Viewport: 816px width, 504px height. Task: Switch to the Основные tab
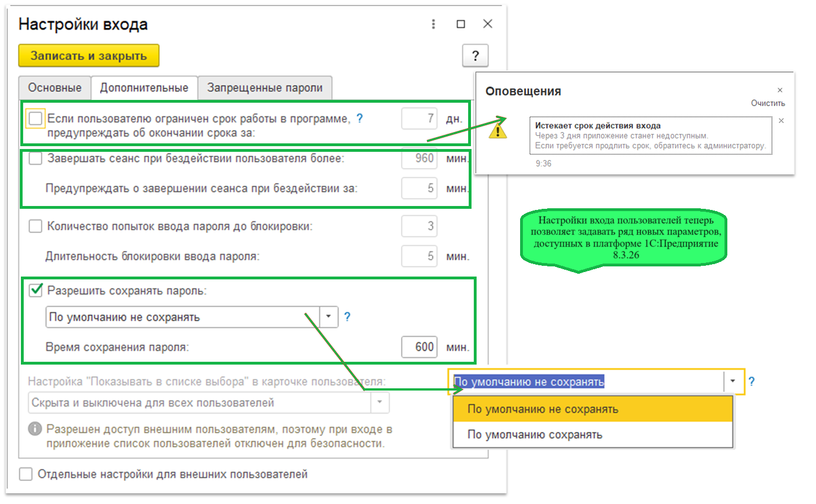[x=55, y=88]
